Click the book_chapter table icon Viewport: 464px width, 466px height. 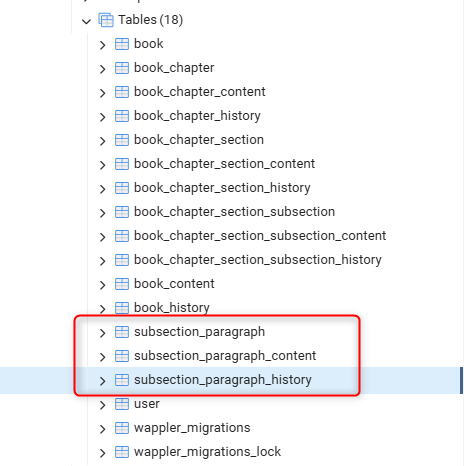coord(122,68)
